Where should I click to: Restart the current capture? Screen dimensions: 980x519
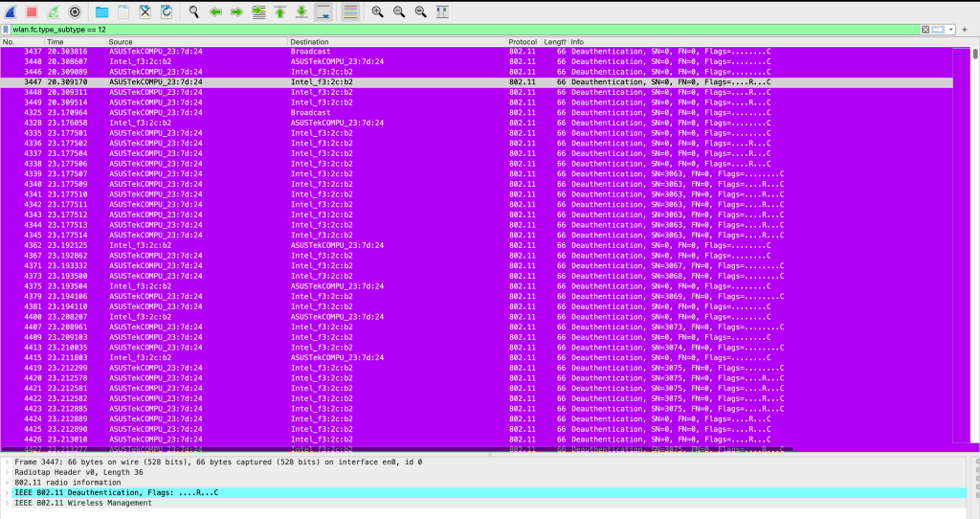[53, 12]
